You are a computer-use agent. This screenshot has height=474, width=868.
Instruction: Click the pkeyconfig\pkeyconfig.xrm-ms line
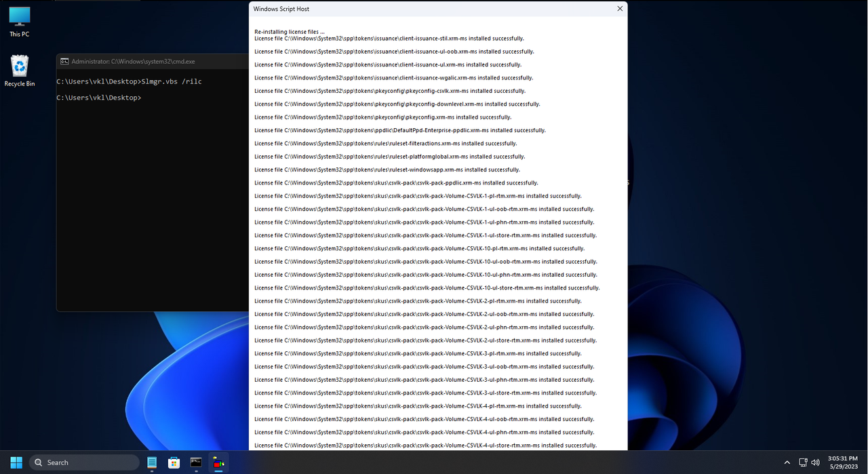[383, 117]
